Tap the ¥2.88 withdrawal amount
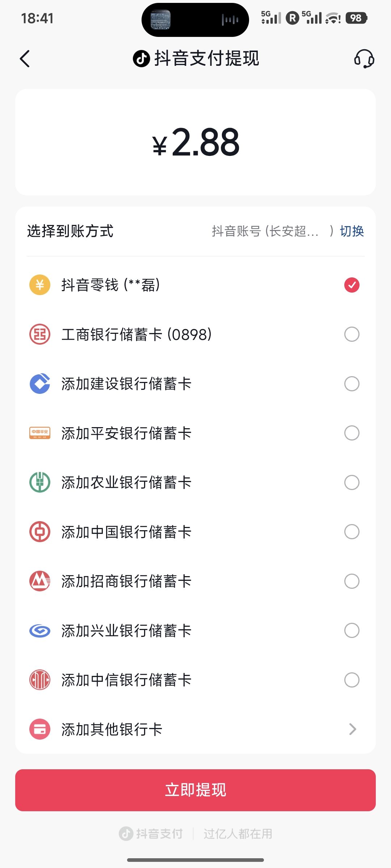 click(x=195, y=142)
